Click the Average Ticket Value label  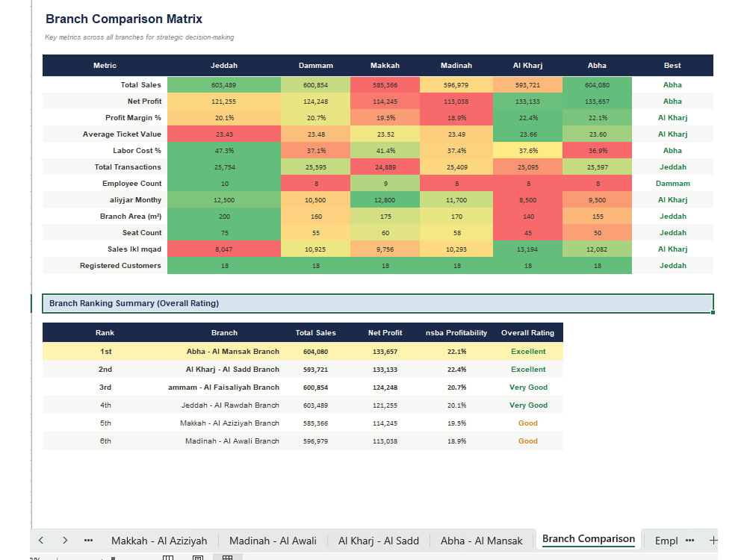[x=122, y=134]
